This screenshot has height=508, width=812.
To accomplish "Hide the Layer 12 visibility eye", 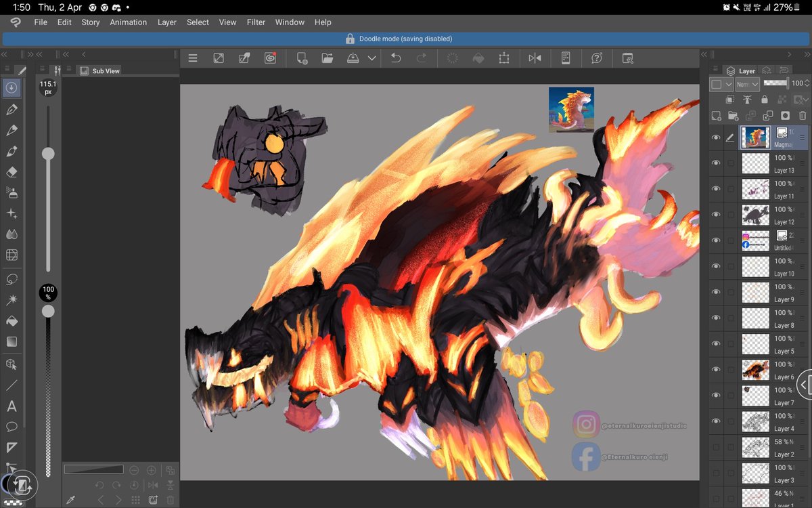I will [x=716, y=215].
